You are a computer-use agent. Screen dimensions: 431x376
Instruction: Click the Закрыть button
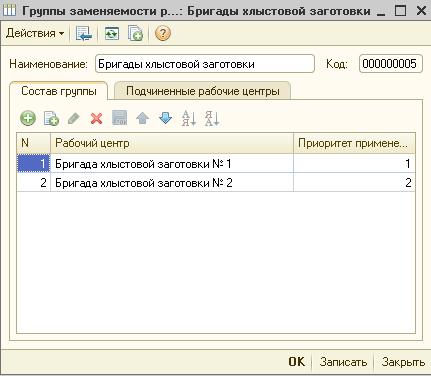(403, 362)
